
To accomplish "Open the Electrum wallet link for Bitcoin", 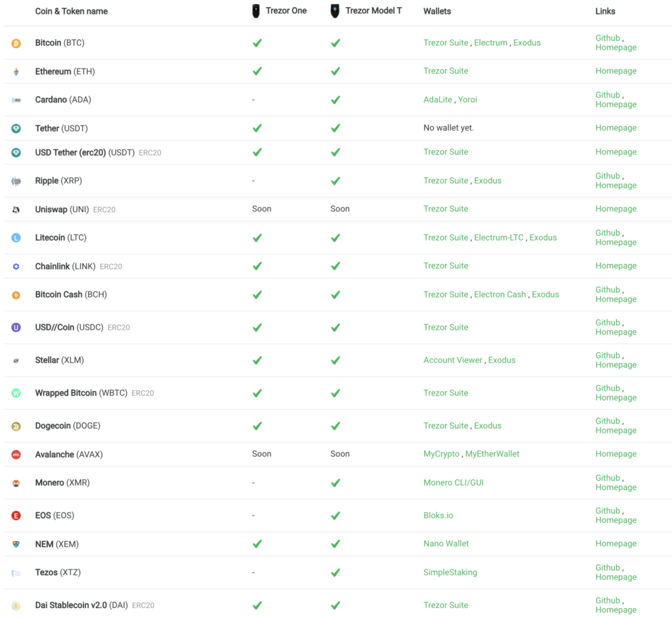I will click(491, 43).
